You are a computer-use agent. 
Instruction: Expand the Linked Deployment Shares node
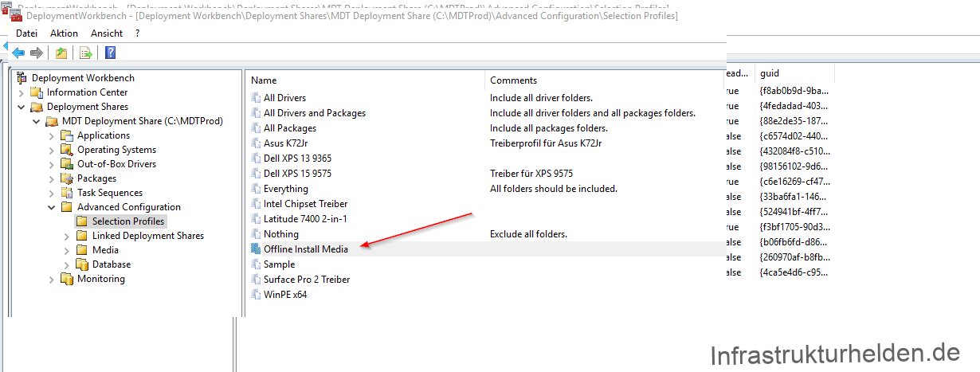67,236
